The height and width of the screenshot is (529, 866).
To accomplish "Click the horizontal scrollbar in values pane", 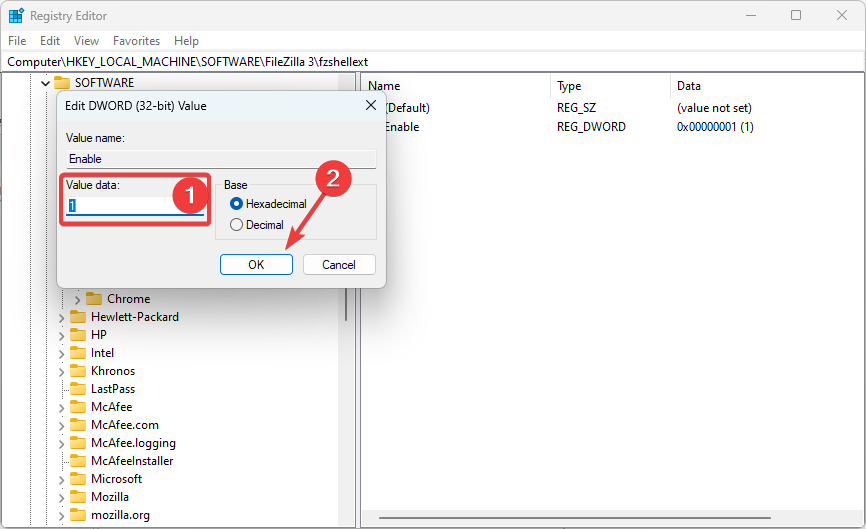I will tap(574, 517).
